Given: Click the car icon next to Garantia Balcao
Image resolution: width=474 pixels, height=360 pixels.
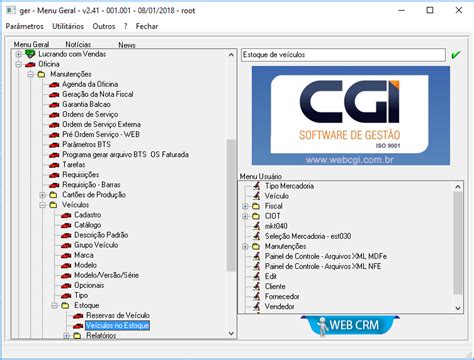Looking at the screenshot, I should click(x=54, y=105).
